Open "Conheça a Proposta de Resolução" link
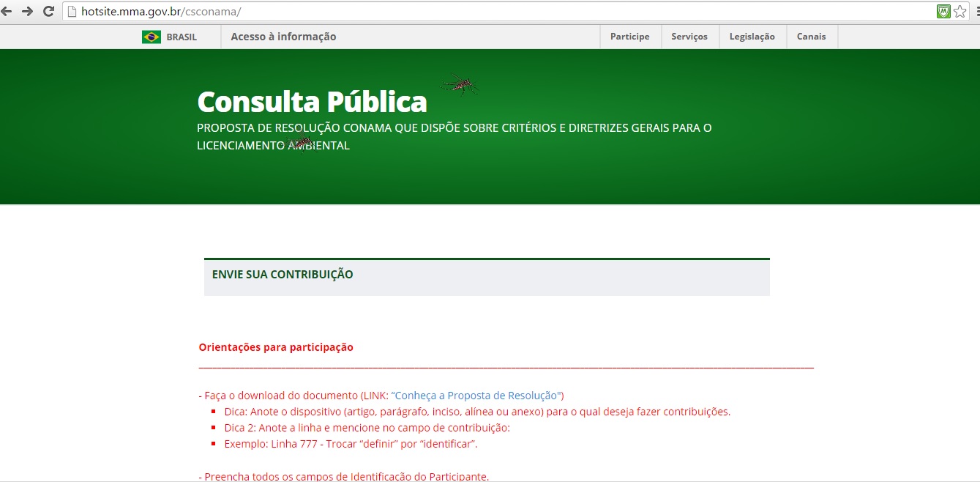The width and height of the screenshot is (980, 482). coord(476,396)
